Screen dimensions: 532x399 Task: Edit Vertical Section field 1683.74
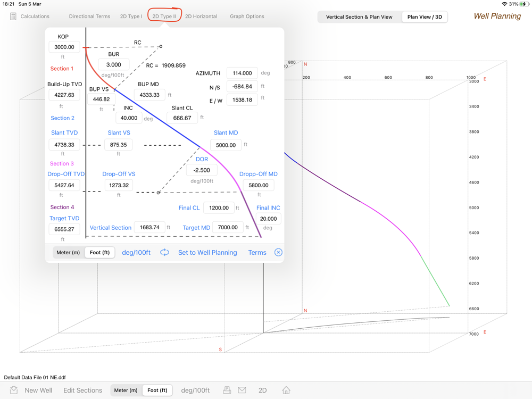coord(149,227)
